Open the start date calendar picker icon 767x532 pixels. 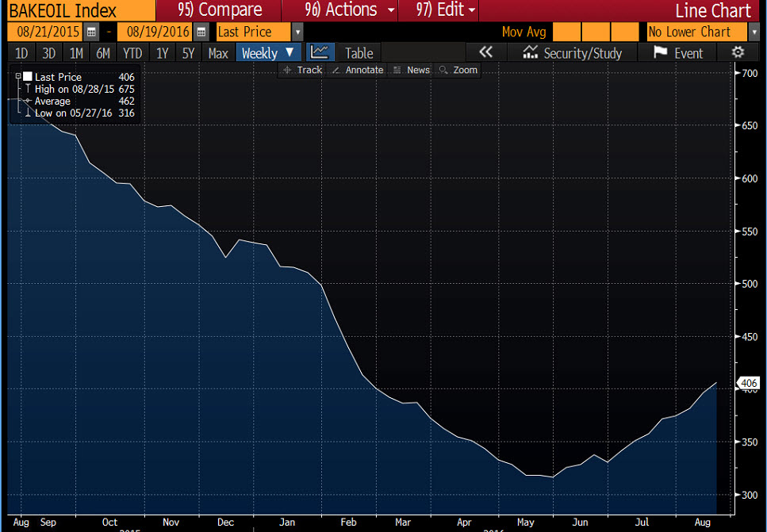[x=91, y=33]
